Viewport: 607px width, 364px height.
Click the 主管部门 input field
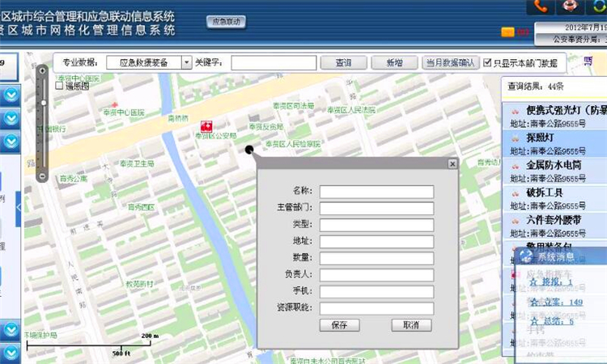click(376, 208)
